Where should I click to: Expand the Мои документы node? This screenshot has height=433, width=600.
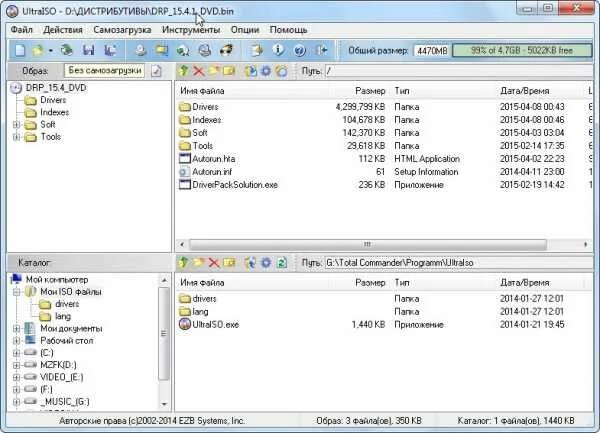coord(16,329)
